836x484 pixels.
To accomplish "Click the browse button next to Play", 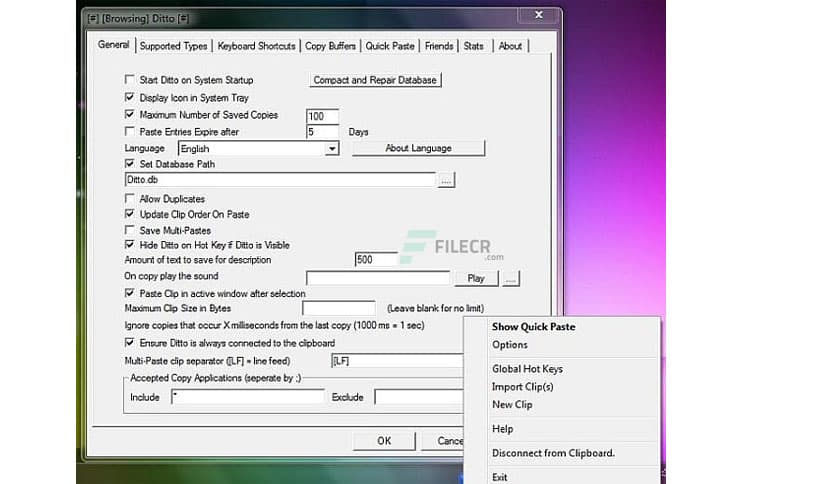I will tap(511, 278).
